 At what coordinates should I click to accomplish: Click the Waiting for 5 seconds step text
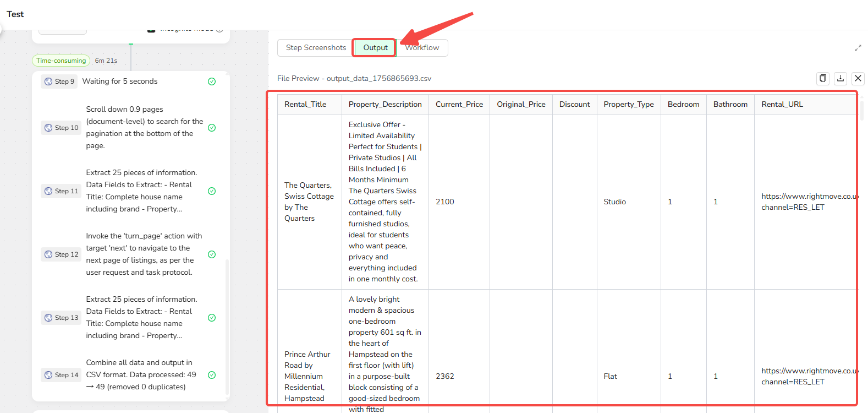120,81
